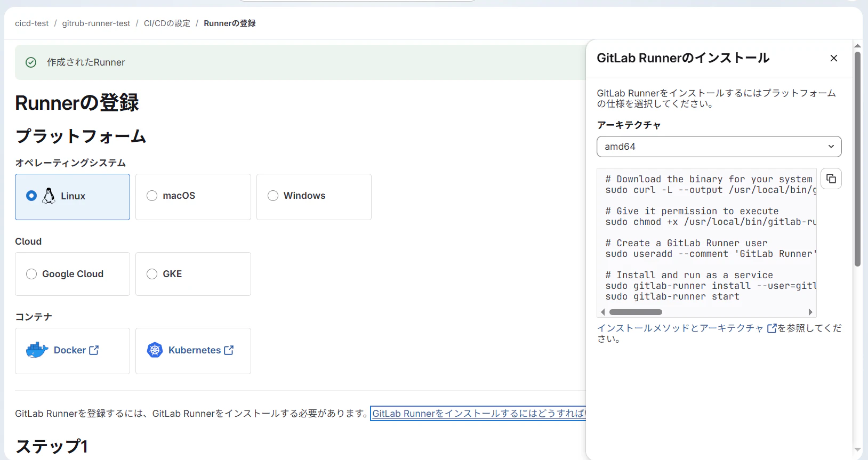Click the 'コンテナ' section label
868x460 pixels.
tap(34, 317)
